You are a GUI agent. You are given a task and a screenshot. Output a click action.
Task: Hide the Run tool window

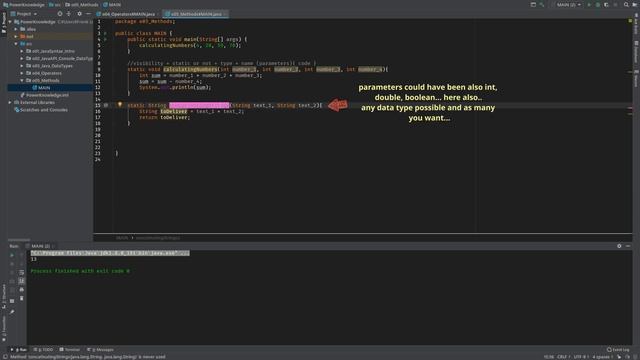(628, 246)
